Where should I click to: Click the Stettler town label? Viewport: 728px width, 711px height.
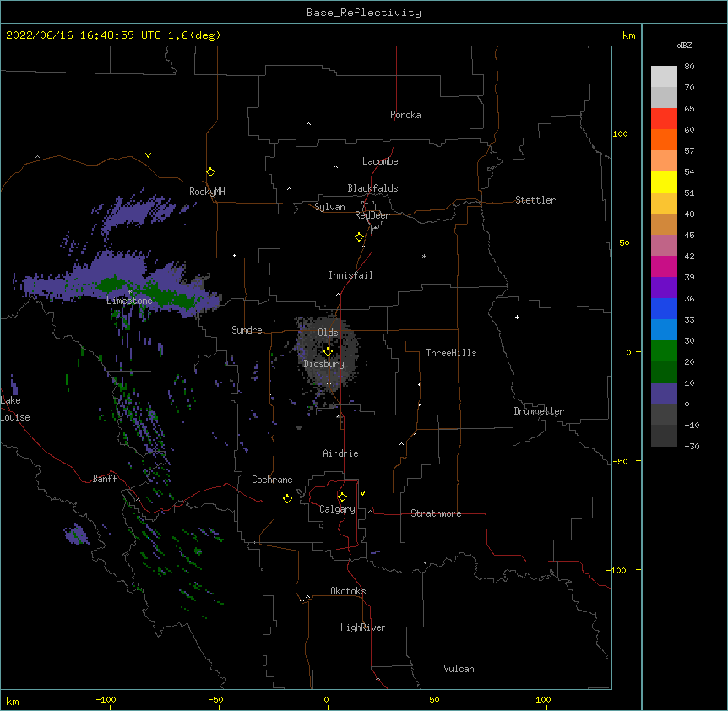tap(535, 200)
